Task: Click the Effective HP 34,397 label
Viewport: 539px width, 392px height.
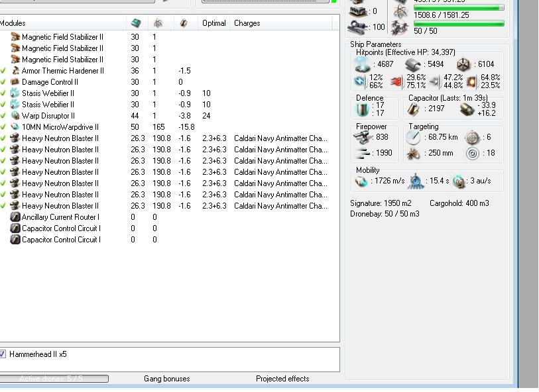Action: tap(406, 52)
